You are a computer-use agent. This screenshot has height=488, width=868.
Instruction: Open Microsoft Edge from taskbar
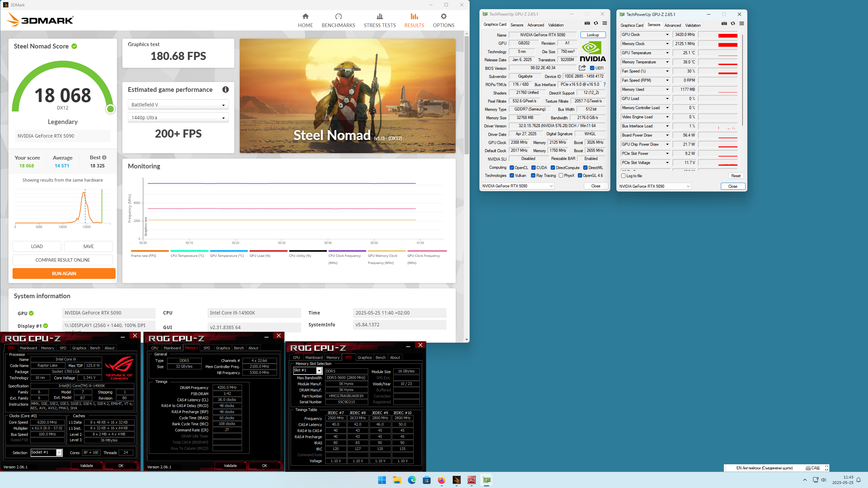pyautogui.click(x=412, y=480)
